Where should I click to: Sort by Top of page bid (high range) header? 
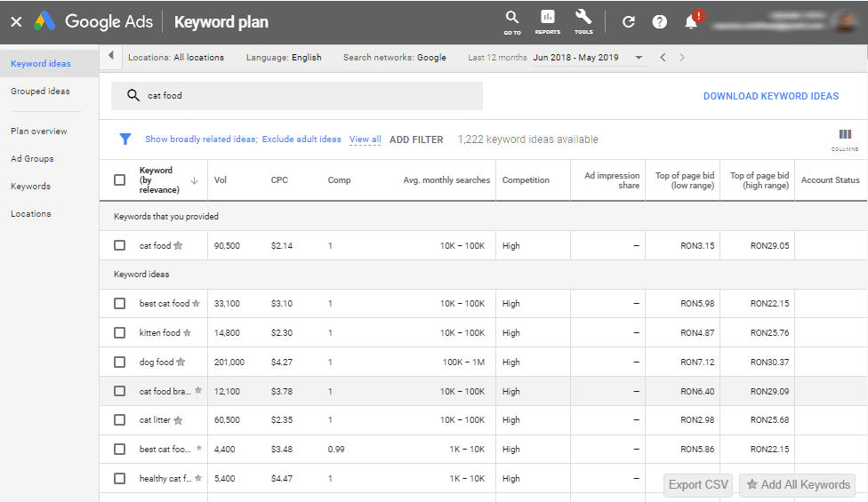pos(759,180)
